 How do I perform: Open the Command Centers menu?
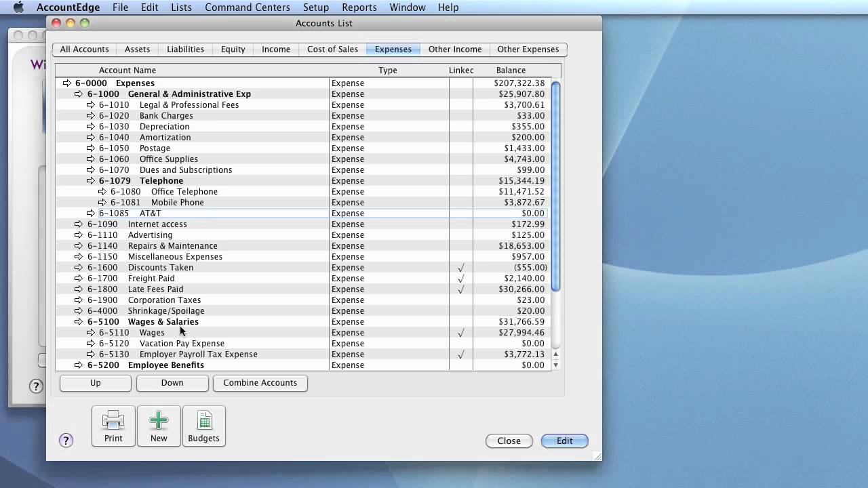click(x=248, y=7)
